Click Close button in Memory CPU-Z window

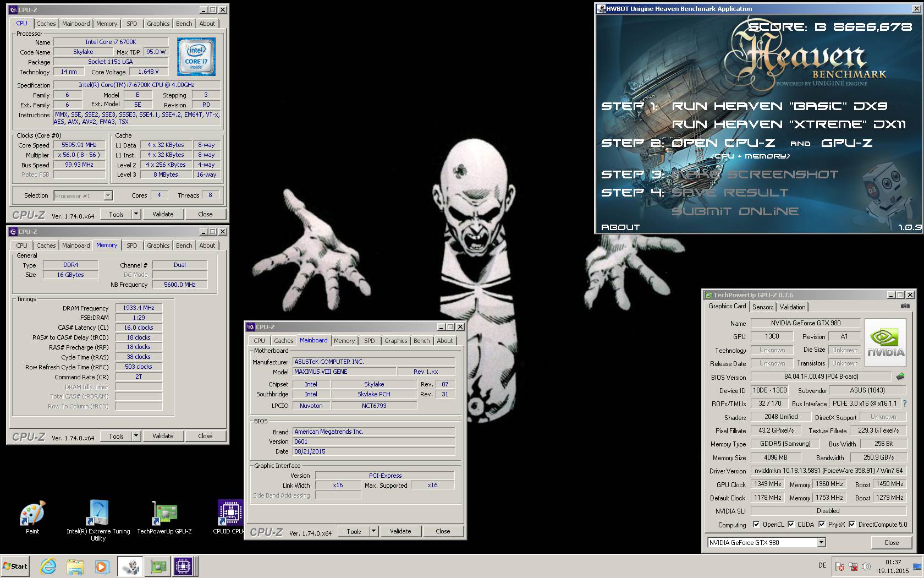coord(205,436)
